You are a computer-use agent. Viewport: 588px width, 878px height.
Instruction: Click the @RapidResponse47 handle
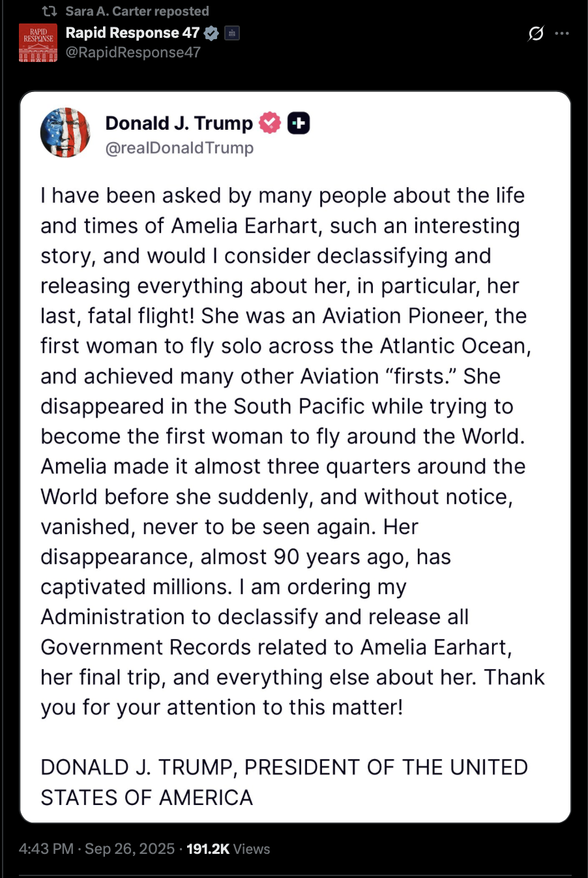tap(133, 52)
